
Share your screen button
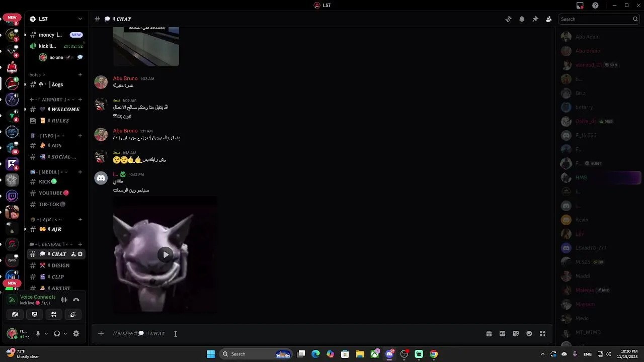[34, 314]
